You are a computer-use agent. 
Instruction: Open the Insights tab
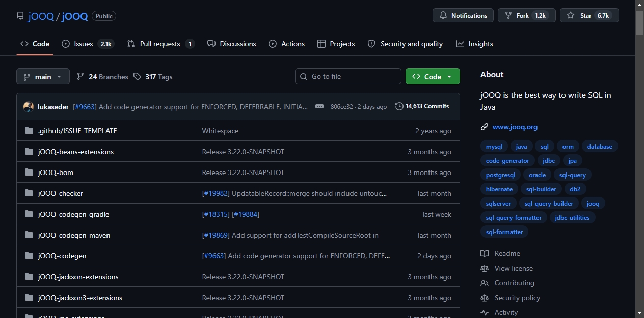click(x=474, y=44)
